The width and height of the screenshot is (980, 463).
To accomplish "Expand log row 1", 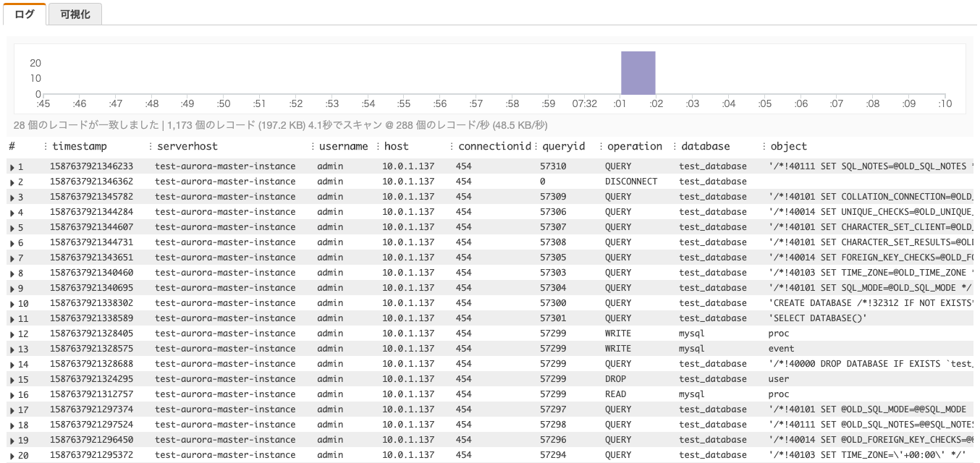I will [x=12, y=166].
